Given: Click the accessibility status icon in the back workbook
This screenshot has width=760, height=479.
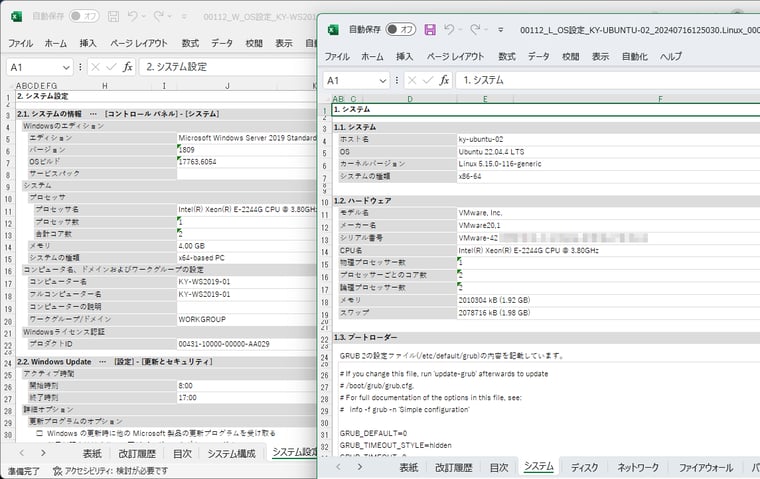Looking at the screenshot, I should pyautogui.click(x=57, y=471).
